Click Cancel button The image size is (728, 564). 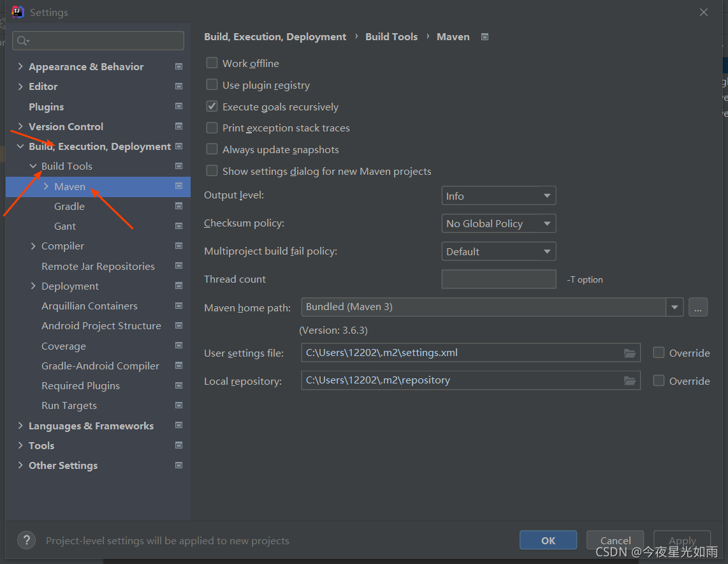(615, 540)
